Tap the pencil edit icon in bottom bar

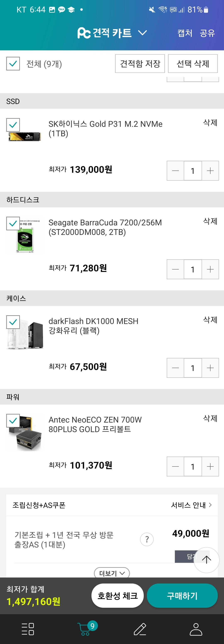[x=140, y=629]
